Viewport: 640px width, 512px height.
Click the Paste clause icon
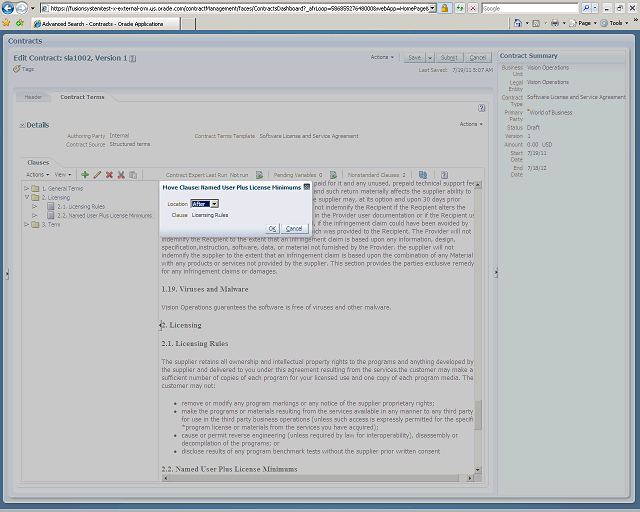[133, 175]
